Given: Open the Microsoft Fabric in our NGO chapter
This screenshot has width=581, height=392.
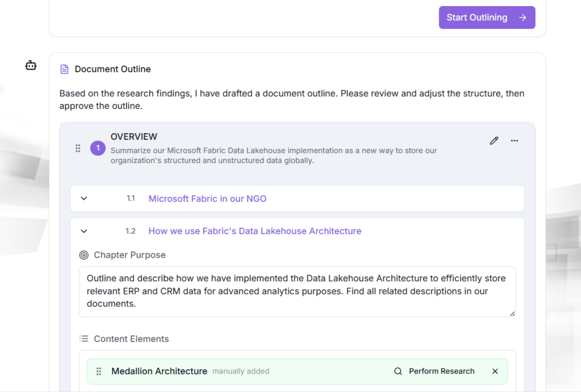Looking at the screenshot, I should pyautogui.click(x=207, y=199).
